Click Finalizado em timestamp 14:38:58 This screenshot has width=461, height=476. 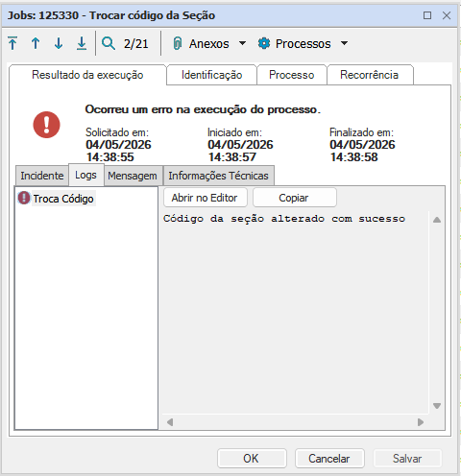click(353, 157)
